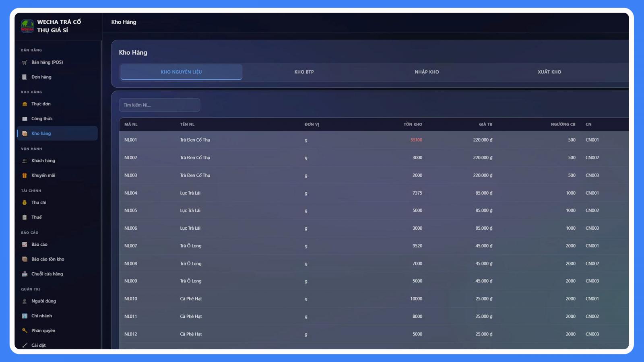
Task: Select the KHO NGUYÊN LIỆU tab
Action: pos(181,72)
